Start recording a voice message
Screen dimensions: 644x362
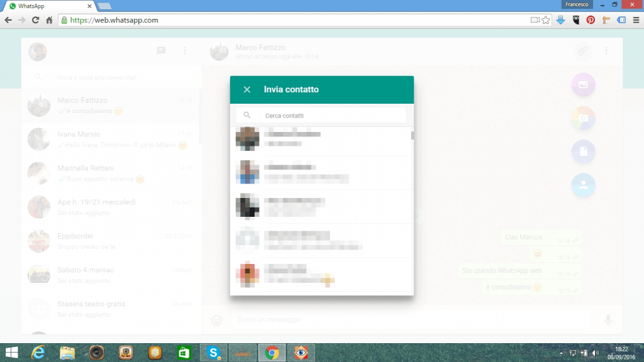click(x=608, y=320)
